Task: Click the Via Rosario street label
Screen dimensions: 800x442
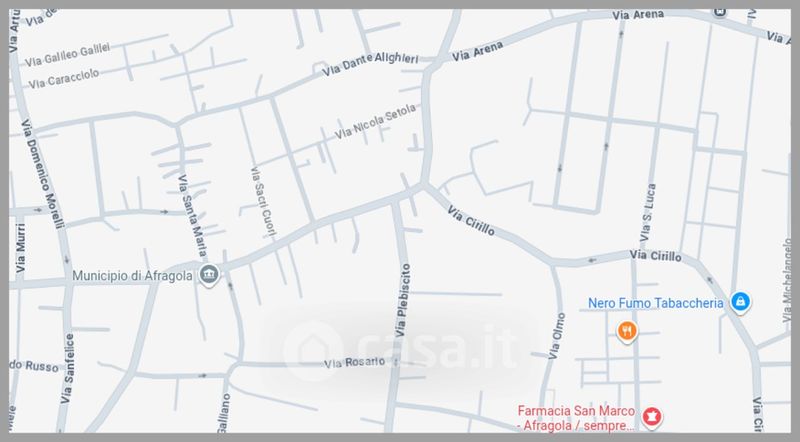Action: pyautogui.click(x=355, y=362)
